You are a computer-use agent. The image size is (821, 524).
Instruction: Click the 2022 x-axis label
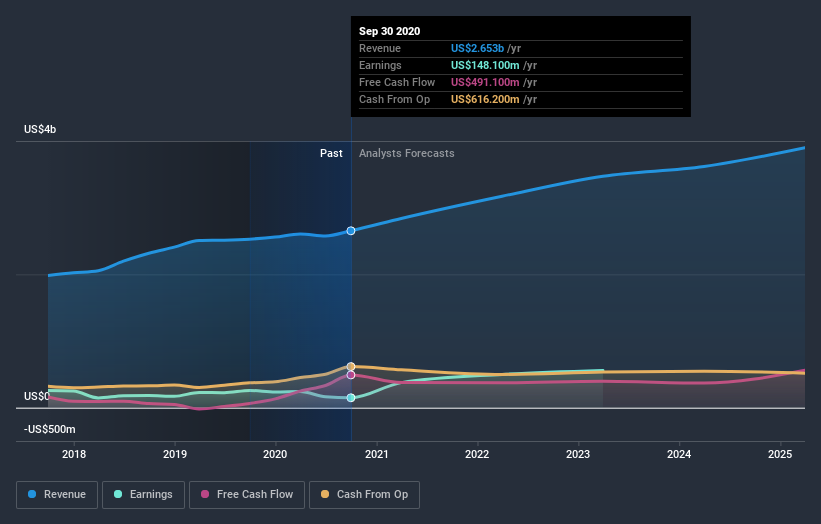point(477,454)
